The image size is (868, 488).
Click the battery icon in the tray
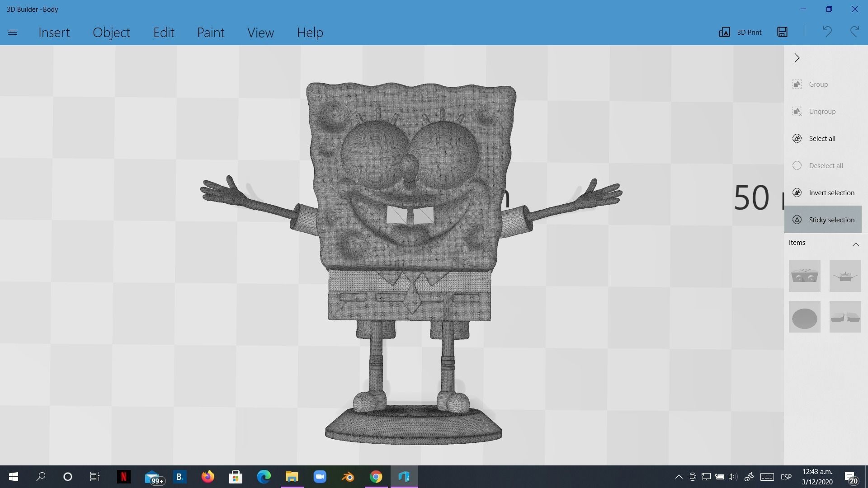click(x=719, y=477)
